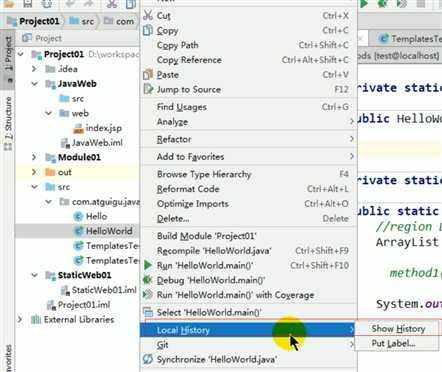442x372 pixels.
Task: Collapse the com.atguigu.java package
Action: (x=49, y=202)
